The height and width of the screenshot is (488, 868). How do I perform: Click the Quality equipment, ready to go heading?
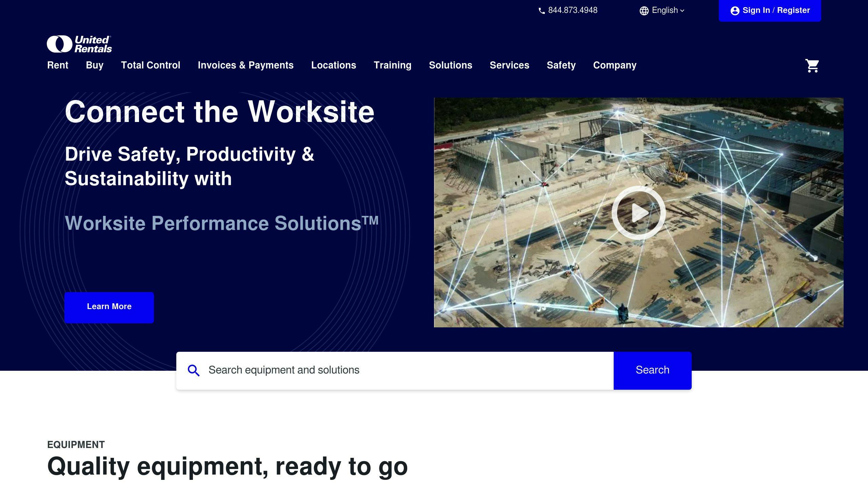(x=227, y=466)
